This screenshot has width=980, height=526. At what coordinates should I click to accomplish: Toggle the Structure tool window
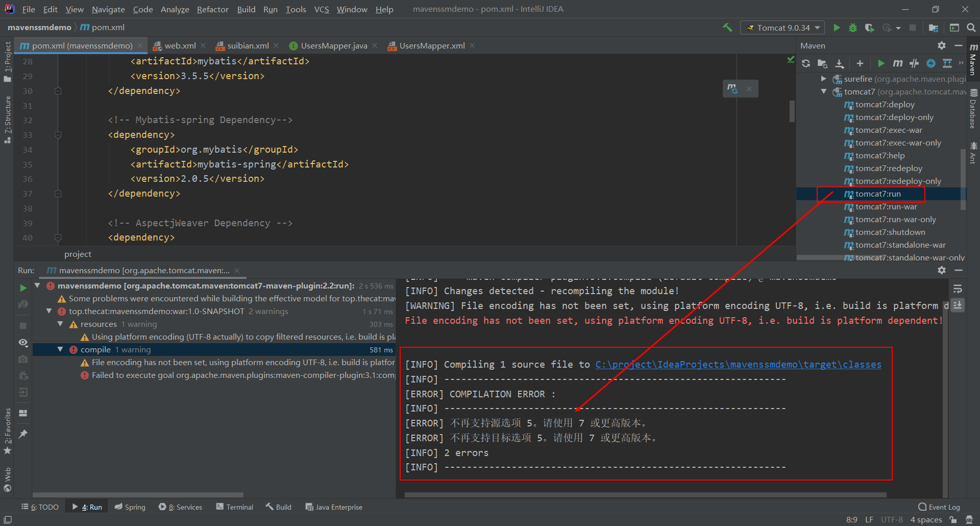tap(7, 119)
